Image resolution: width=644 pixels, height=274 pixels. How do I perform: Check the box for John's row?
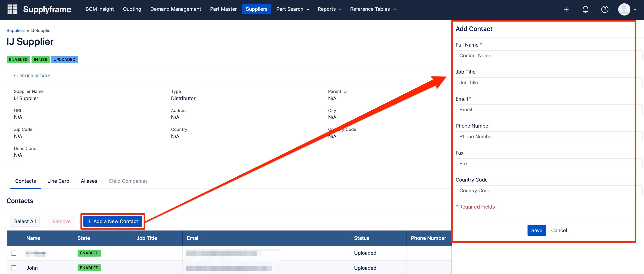(14, 268)
